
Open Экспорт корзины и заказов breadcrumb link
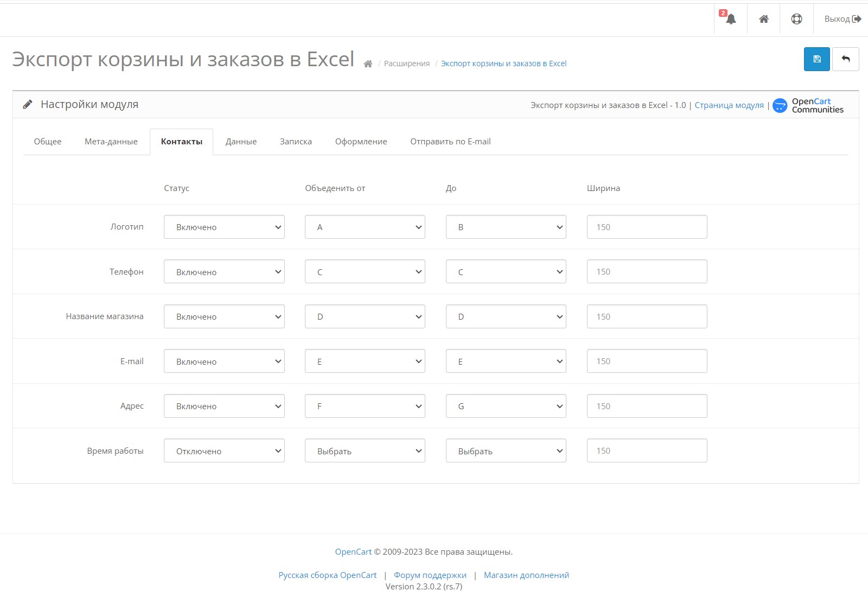point(503,63)
